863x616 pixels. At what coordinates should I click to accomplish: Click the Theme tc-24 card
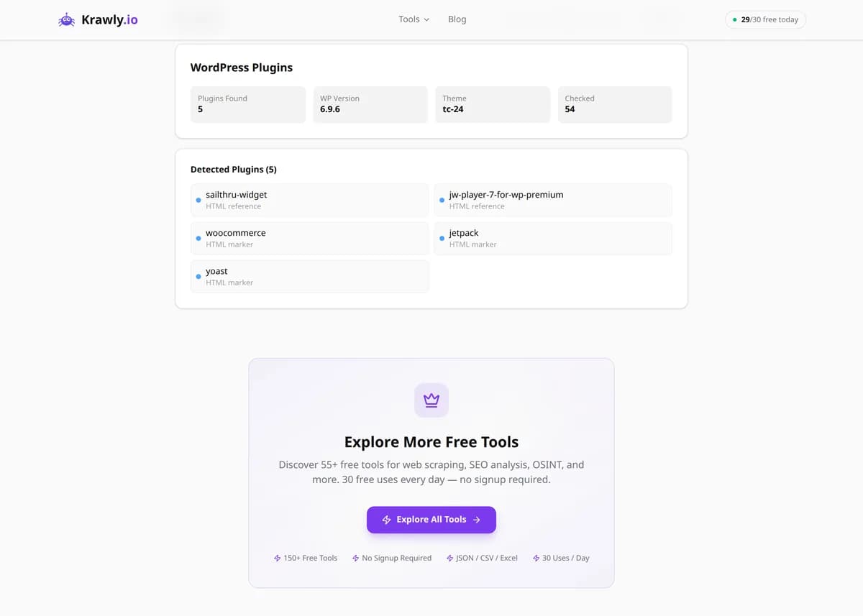[x=493, y=104]
